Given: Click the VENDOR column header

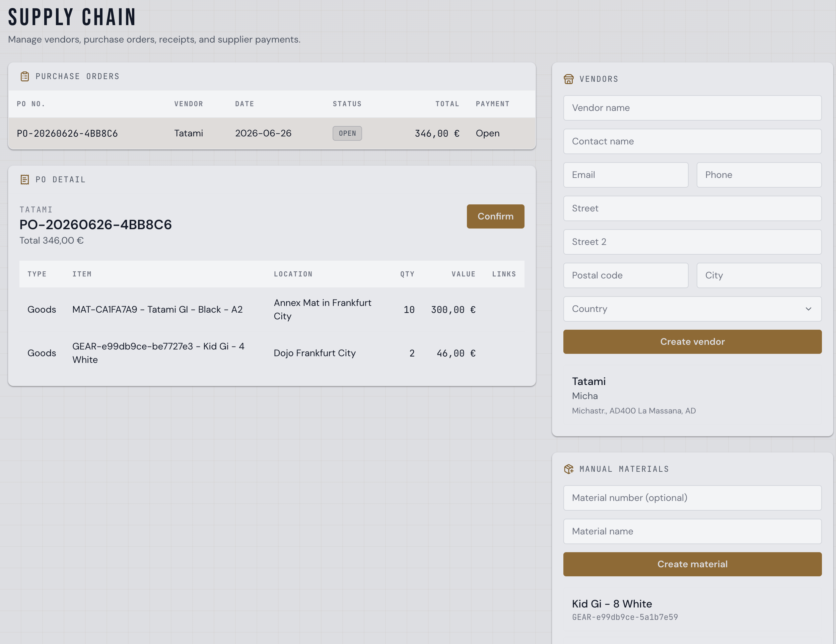Looking at the screenshot, I should point(189,104).
